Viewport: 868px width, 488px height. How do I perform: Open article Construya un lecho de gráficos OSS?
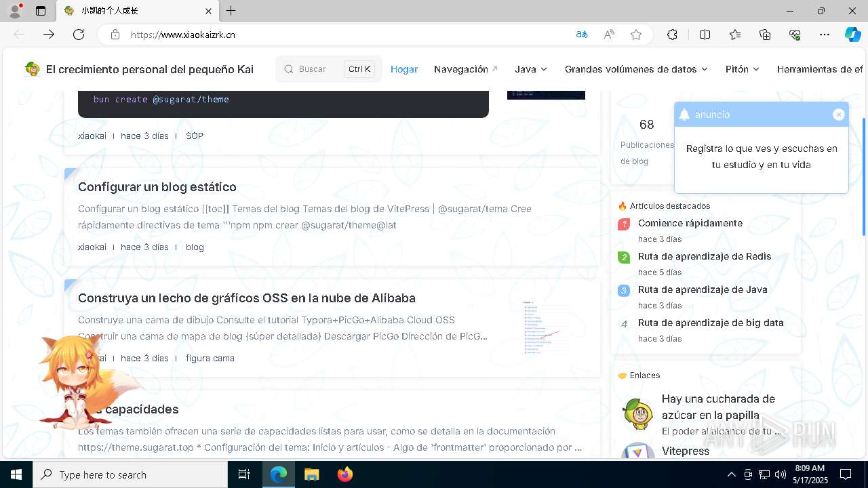click(x=247, y=298)
